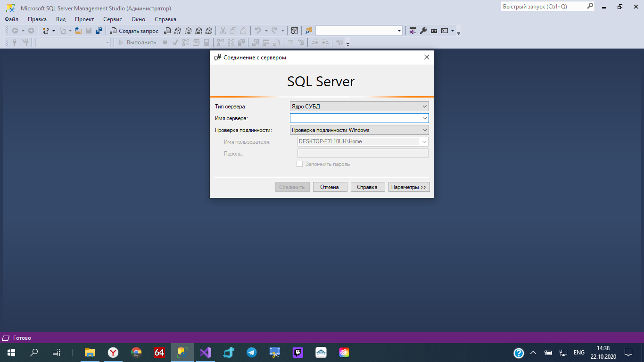Click the lower toolbar overflow options arrow
Image resolution: width=644 pixels, height=362 pixels.
click(348, 44)
